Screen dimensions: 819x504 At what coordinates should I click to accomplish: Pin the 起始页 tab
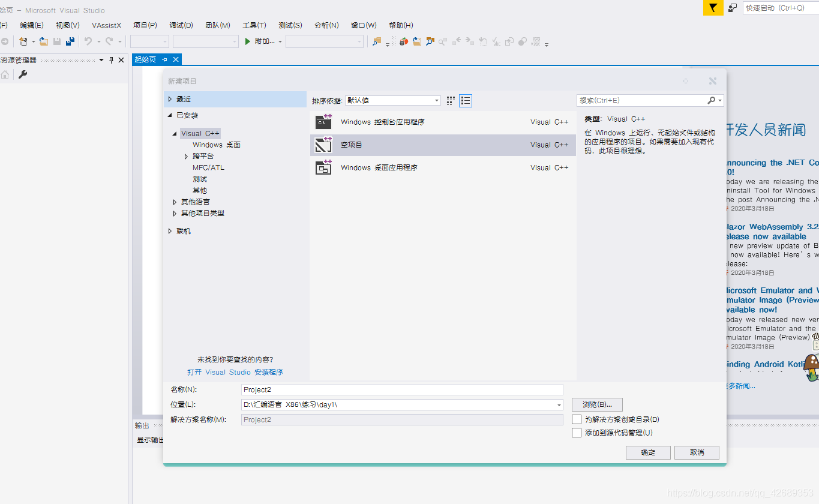(x=164, y=59)
